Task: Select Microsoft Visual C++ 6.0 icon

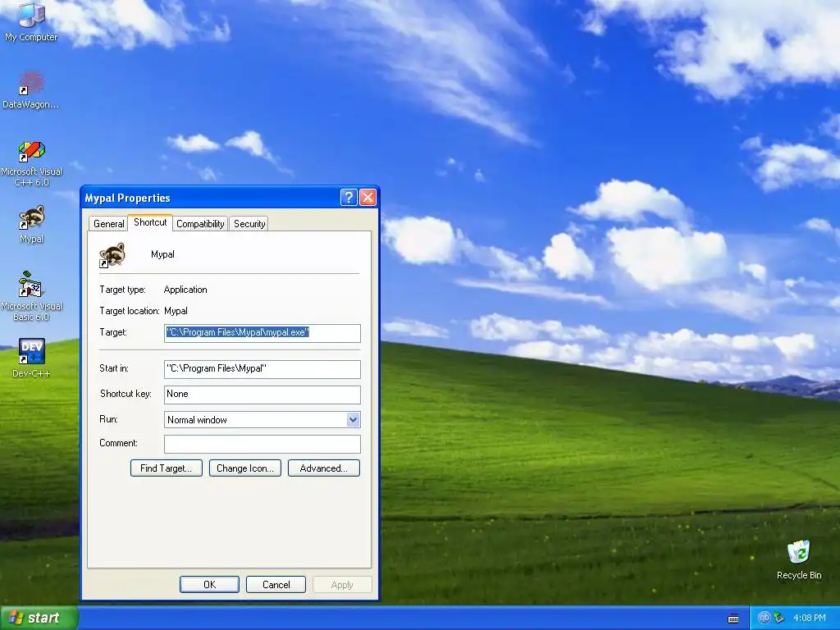Action: pos(32,163)
